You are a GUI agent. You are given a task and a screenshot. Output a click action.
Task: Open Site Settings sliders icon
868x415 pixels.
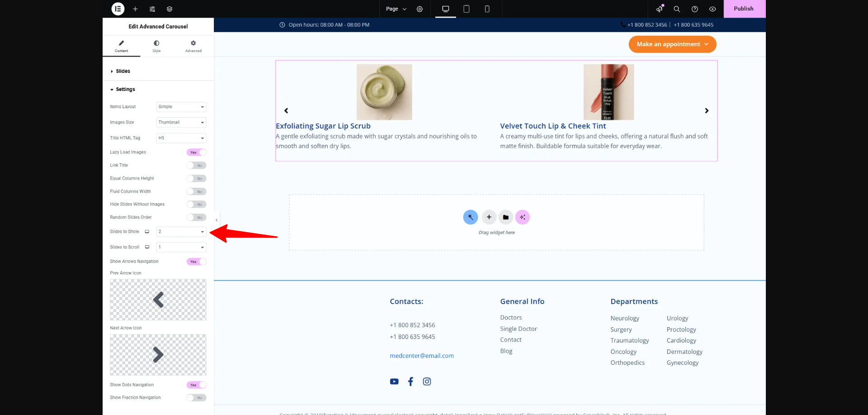[152, 9]
